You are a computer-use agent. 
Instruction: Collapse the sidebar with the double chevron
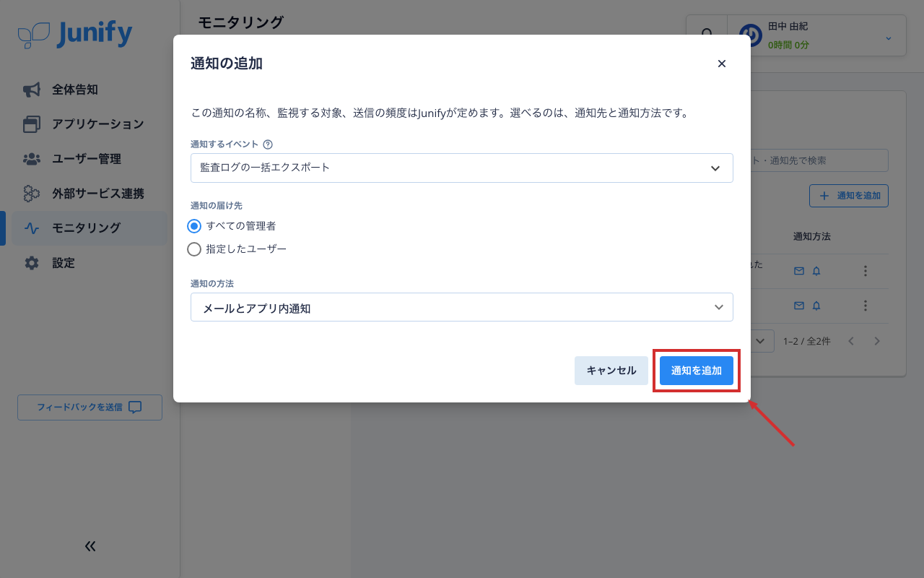pyautogui.click(x=90, y=546)
